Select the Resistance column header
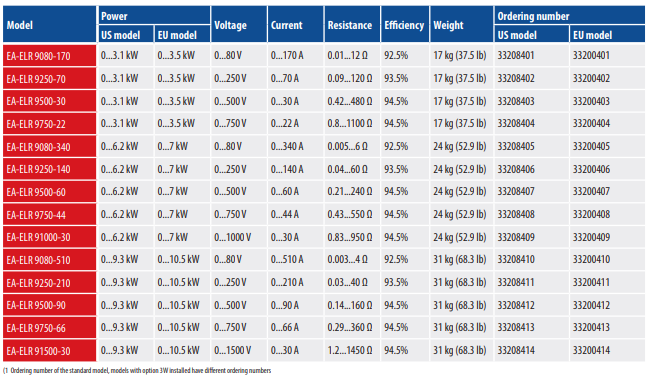 352,25
